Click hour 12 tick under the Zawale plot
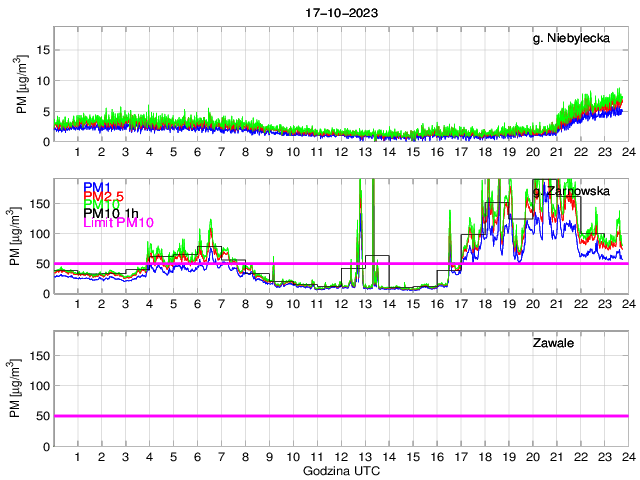The height and width of the screenshot is (480, 640). click(340, 457)
